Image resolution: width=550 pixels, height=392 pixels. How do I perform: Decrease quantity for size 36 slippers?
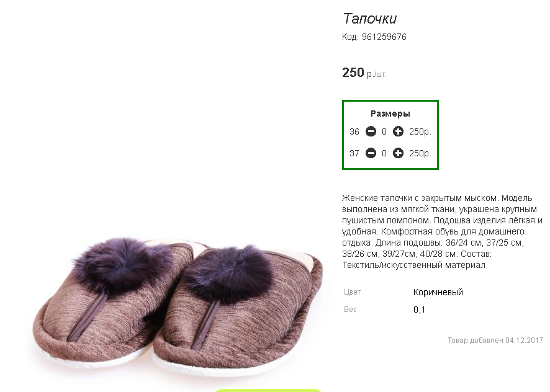371,131
